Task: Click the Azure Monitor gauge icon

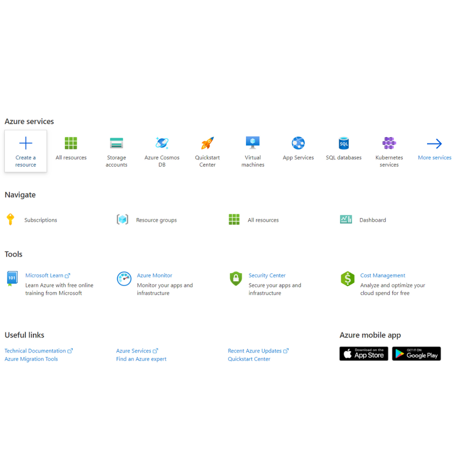Action: click(124, 279)
